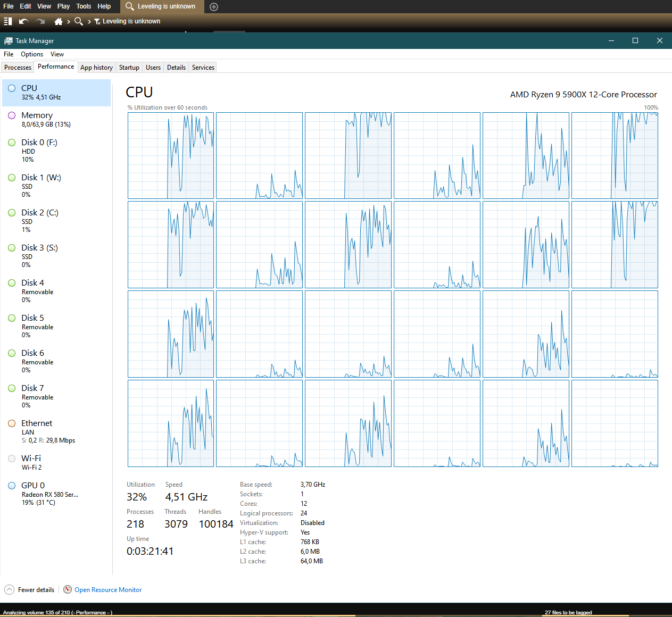672x617 pixels.
Task: Click the home icon in the breadcrumb bar
Action: coord(59,21)
